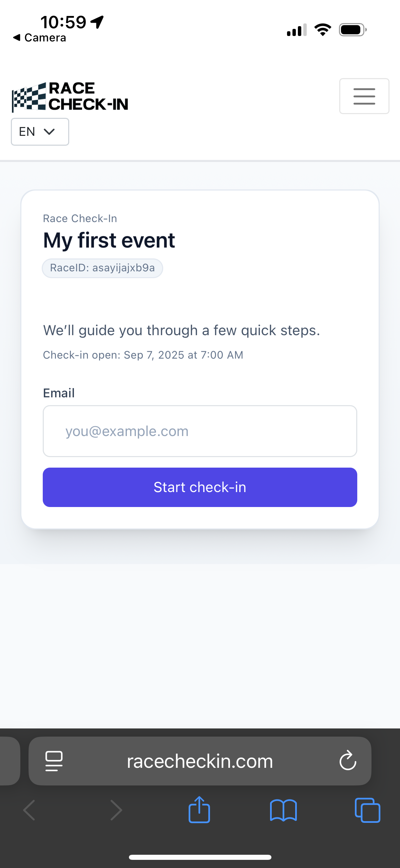Open the Safari share sheet icon
Screen dimensions: 400x868
pyautogui.click(x=199, y=810)
